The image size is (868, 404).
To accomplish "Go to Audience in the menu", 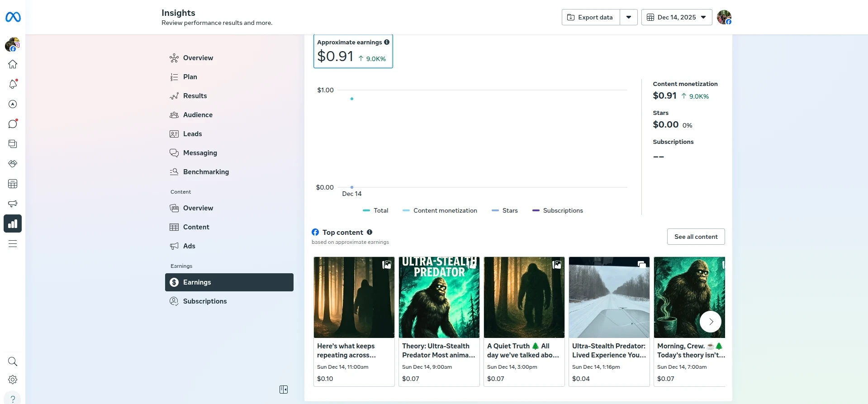I will point(198,115).
